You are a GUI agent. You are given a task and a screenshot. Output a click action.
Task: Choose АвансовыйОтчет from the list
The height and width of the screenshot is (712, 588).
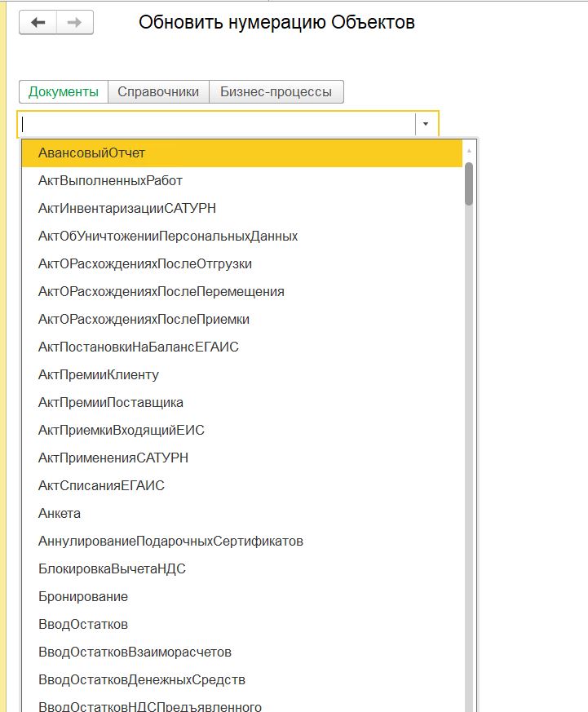(x=242, y=153)
